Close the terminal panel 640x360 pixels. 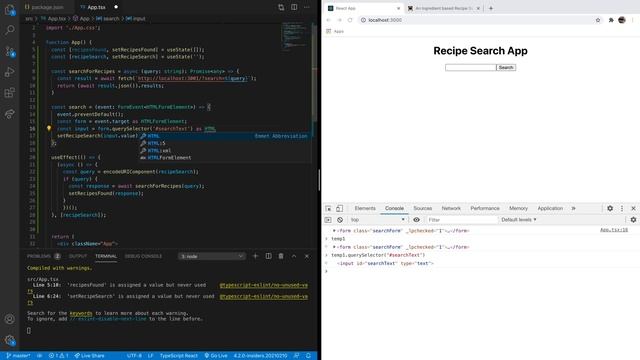point(307,256)
